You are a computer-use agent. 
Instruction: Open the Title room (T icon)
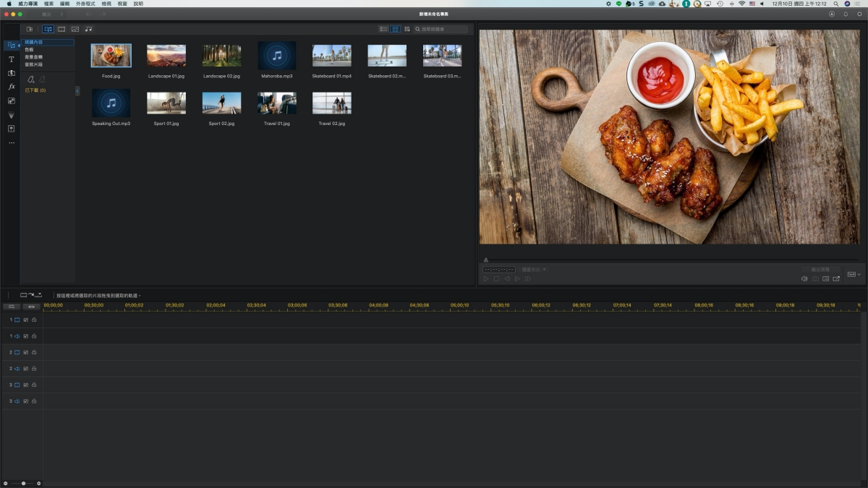click(11, 59)
